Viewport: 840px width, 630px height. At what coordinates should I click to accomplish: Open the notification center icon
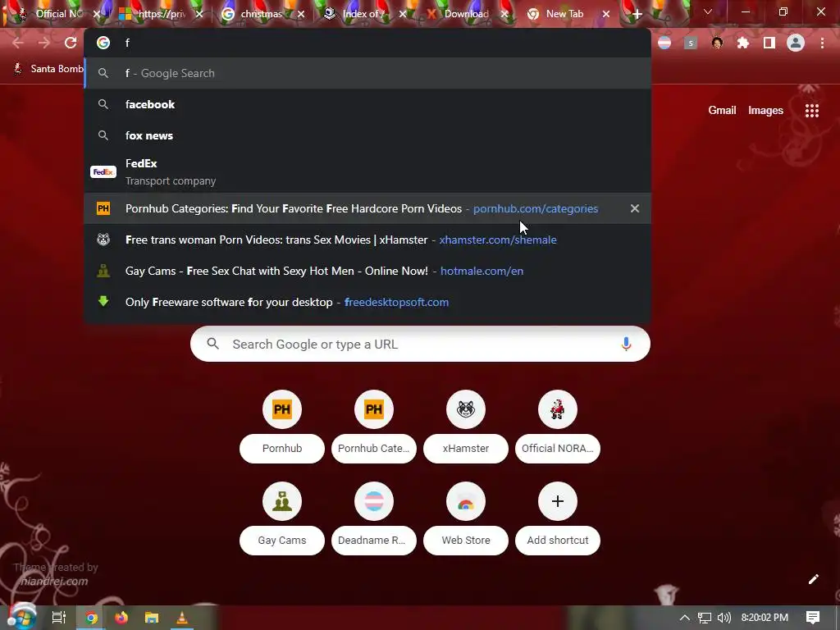coord(813,618)
